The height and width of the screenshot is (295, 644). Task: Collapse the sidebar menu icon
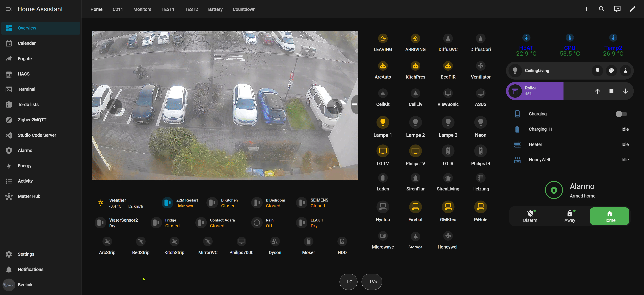(9, 9)
